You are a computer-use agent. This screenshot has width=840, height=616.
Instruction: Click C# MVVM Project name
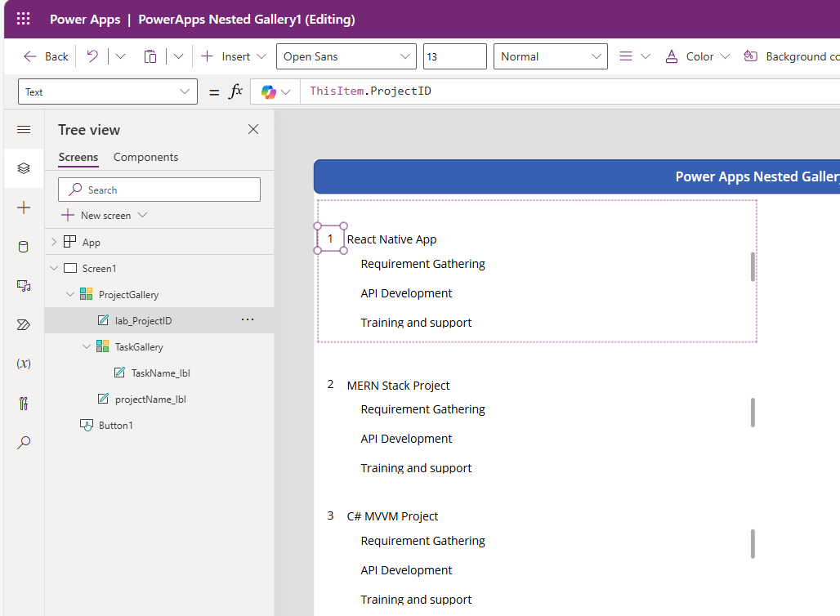pos(392,516)
